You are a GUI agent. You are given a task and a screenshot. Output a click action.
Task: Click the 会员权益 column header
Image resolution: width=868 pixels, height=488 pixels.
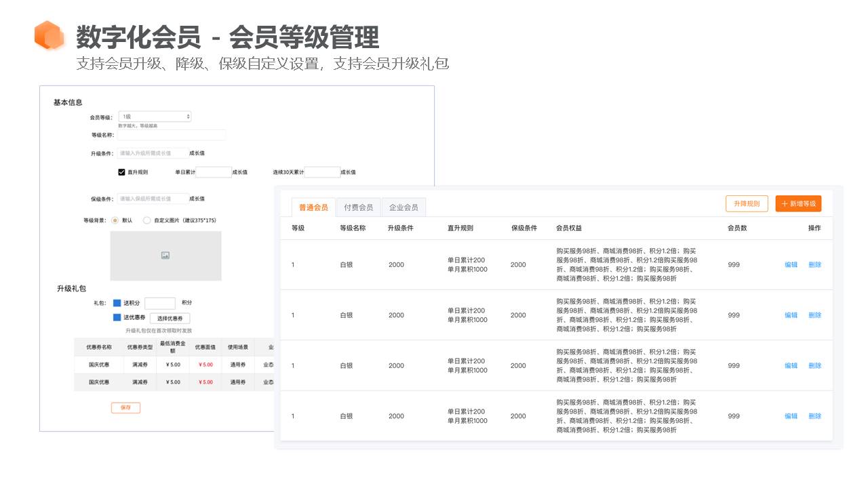pyautogui.click(x=569, y=228)
